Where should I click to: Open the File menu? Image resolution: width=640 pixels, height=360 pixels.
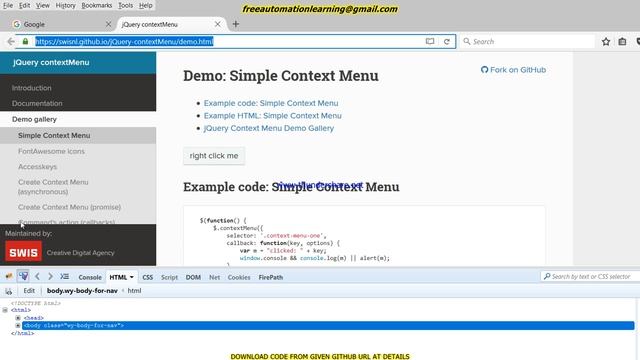pyautogui.click(x=8, y=5)
